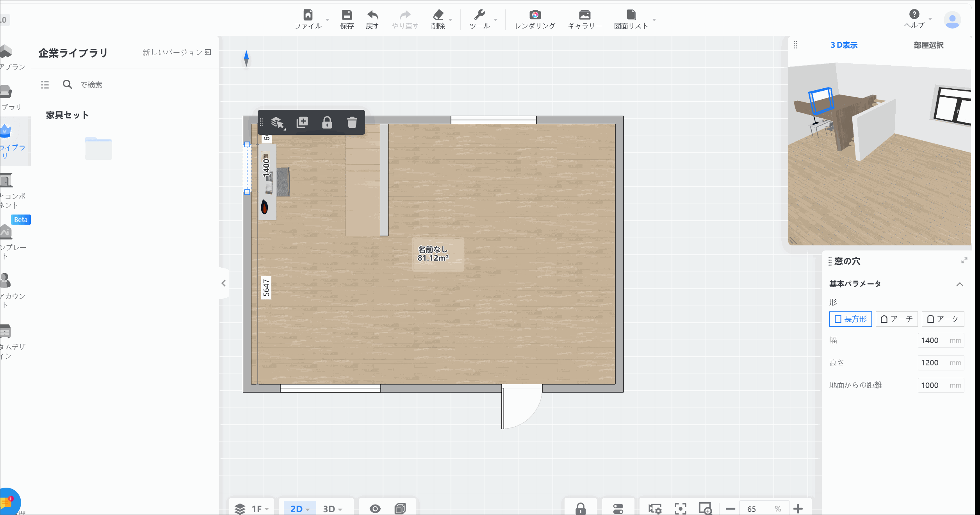This screenshot has height=515, width=980.
Task: Click the 3D cube view icon
Action: tap(400, 508)
